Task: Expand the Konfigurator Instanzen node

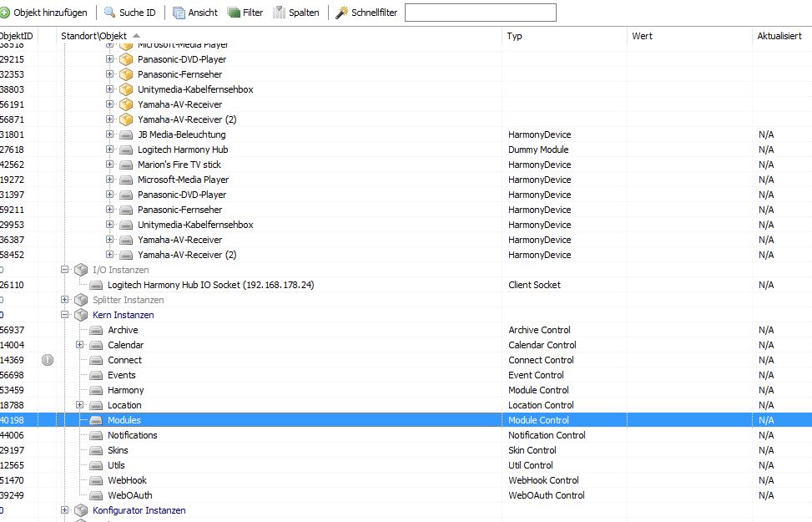Action: tap(65, 510)
